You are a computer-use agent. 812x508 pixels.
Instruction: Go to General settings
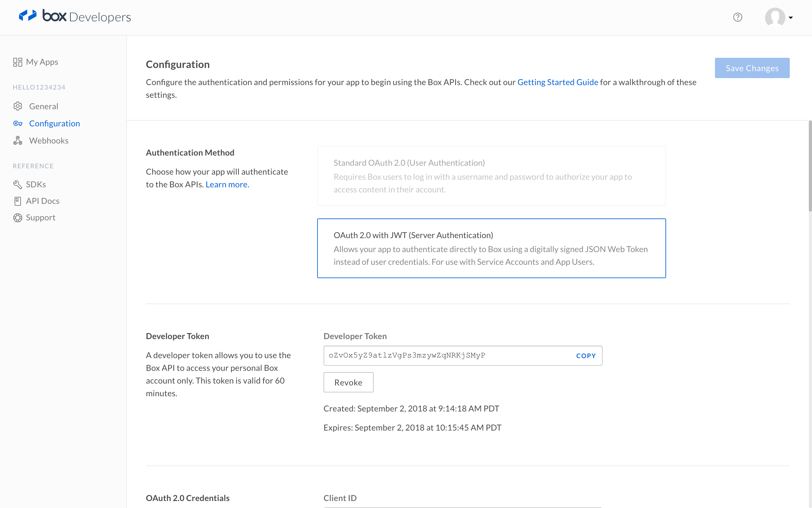click(44, 106)
